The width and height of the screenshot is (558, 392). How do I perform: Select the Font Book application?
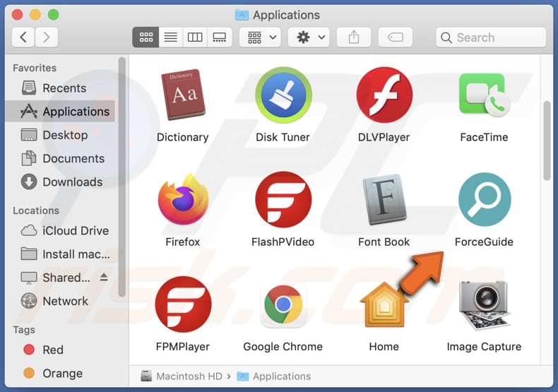click(x=384, y=200)
